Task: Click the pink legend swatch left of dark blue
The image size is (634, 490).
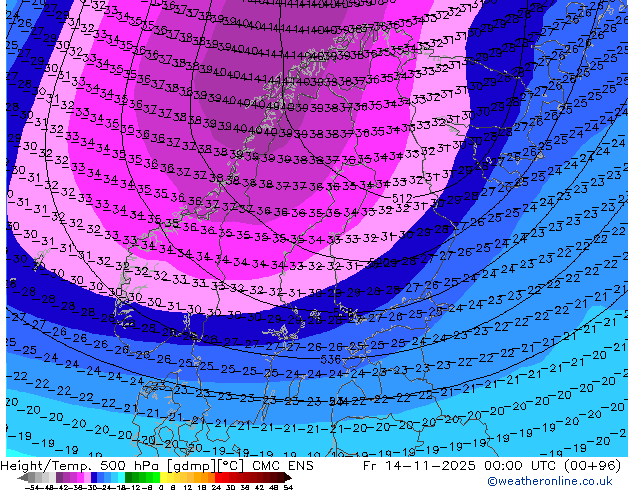Action: tap(87, 477)
